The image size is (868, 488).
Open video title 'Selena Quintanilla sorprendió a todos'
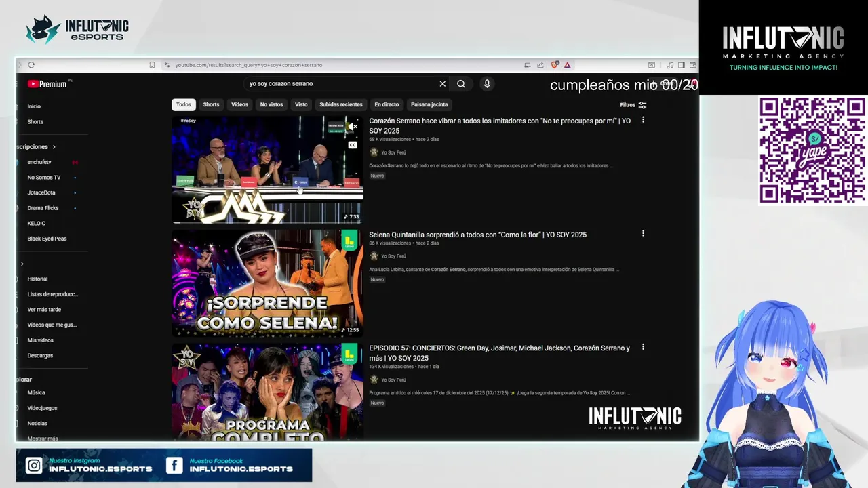pyautogui.click(x=477, y=235)
